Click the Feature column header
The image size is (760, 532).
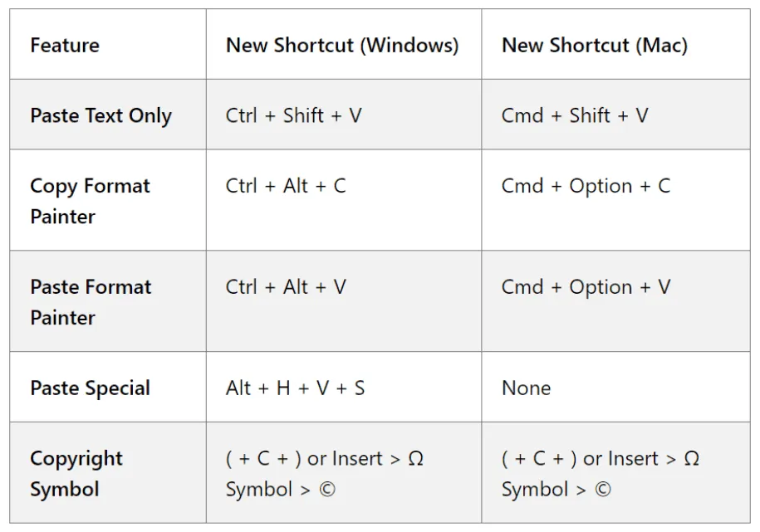[x=65, y=45]
